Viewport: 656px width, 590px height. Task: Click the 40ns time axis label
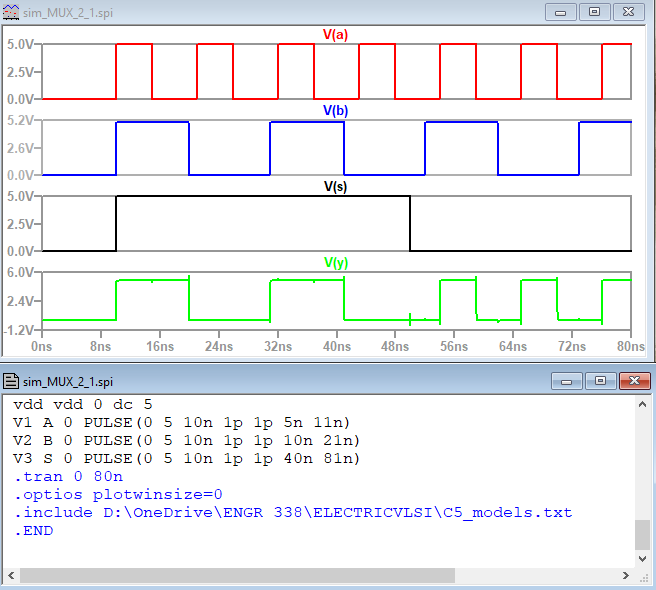point(337,346)
